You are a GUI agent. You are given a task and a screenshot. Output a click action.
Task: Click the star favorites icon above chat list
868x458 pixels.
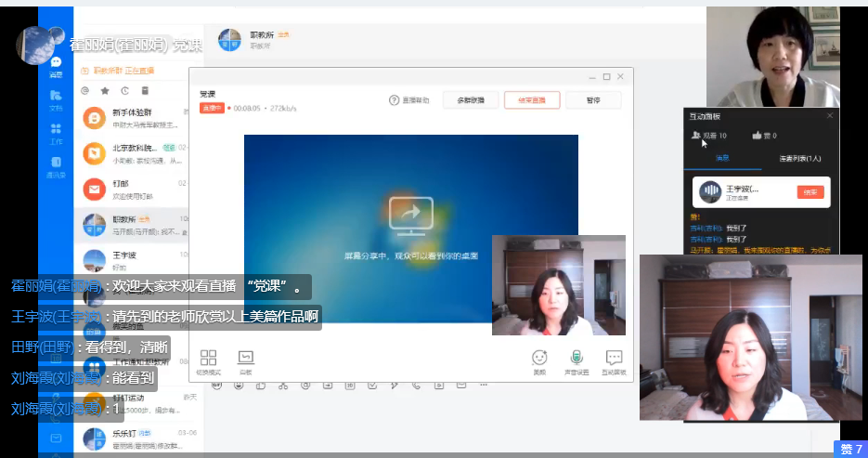coord(105,91)
